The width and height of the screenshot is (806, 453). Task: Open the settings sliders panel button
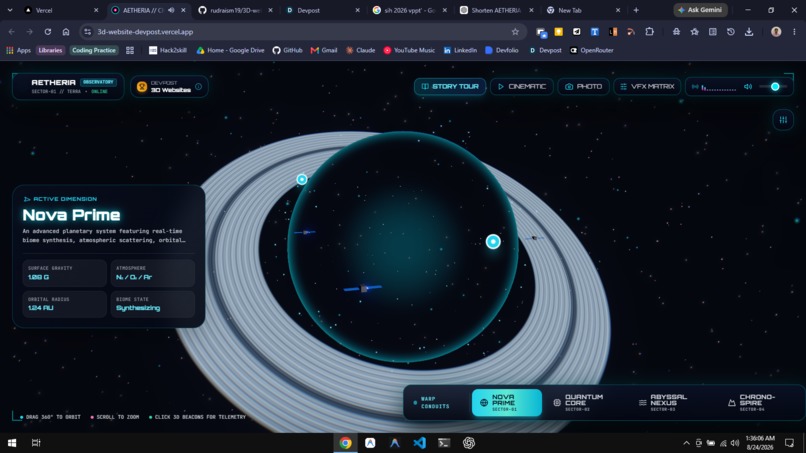(x=783, y=120)
